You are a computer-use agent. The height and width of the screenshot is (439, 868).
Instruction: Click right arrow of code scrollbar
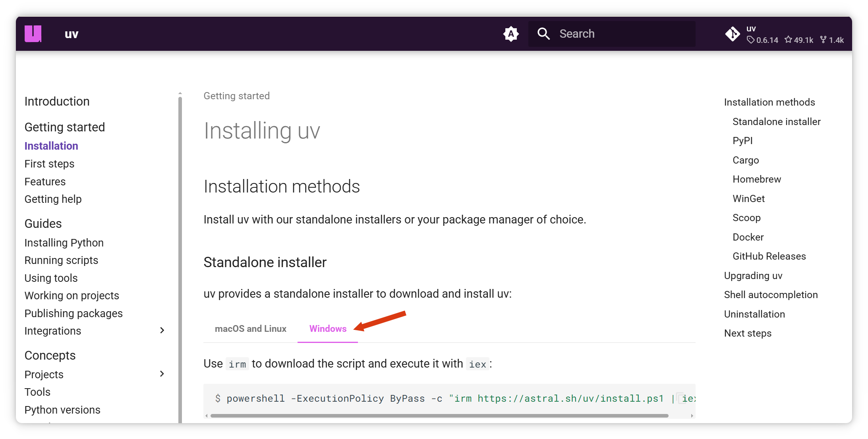tap(692, 416)
